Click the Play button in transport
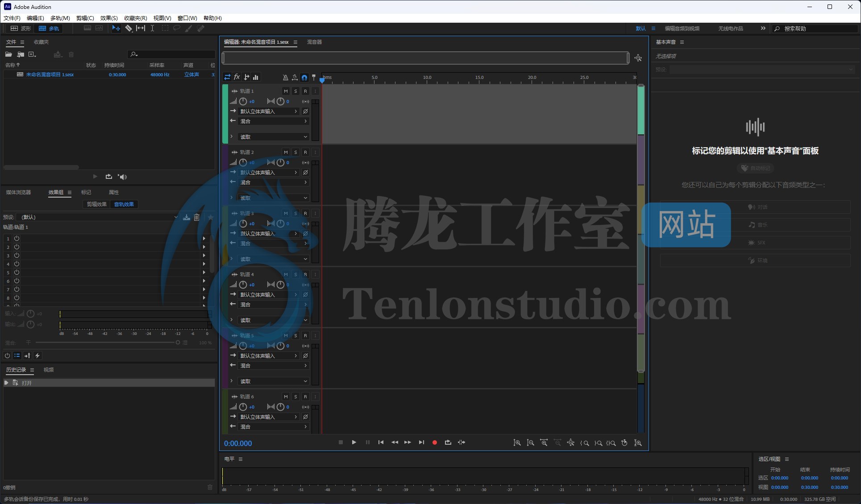 [x=354, y=442]
